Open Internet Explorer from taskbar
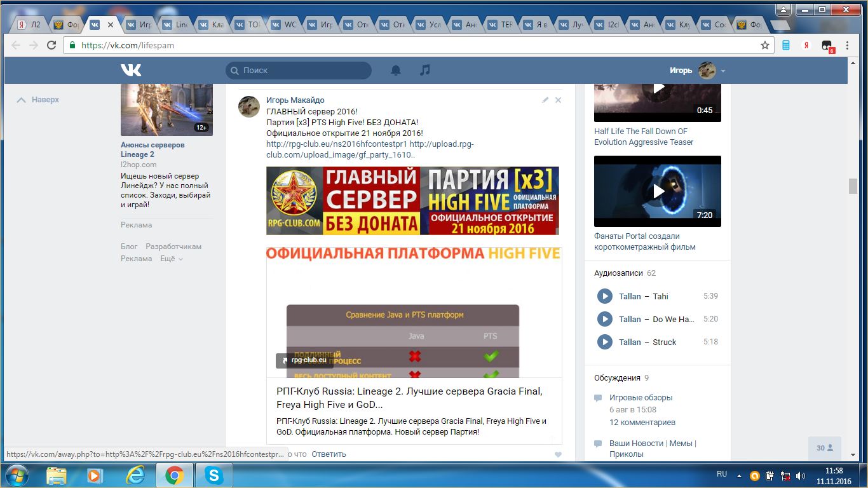The width and height of the screenshot is (868, 488). (x=135, y=475)
